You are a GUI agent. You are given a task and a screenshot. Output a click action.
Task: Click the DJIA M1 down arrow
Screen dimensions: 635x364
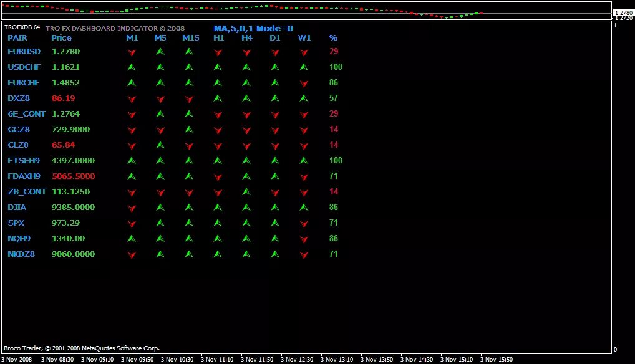[132, 208]
